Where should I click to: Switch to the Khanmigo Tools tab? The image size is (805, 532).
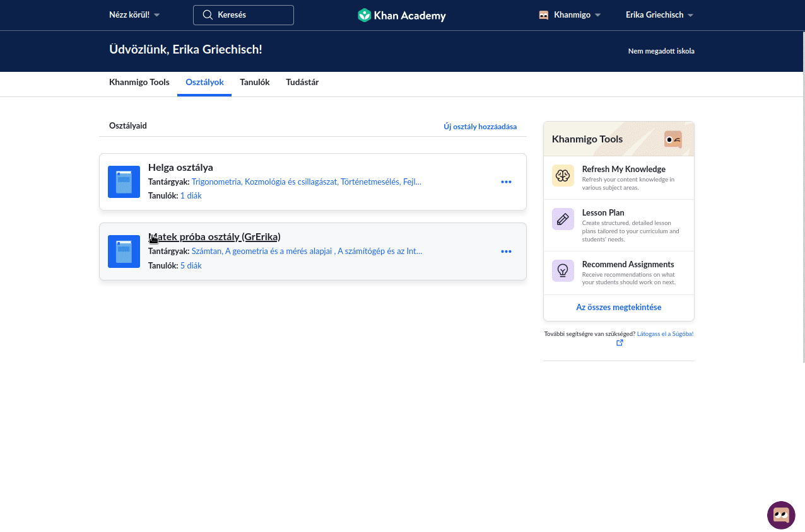point(139,83)
